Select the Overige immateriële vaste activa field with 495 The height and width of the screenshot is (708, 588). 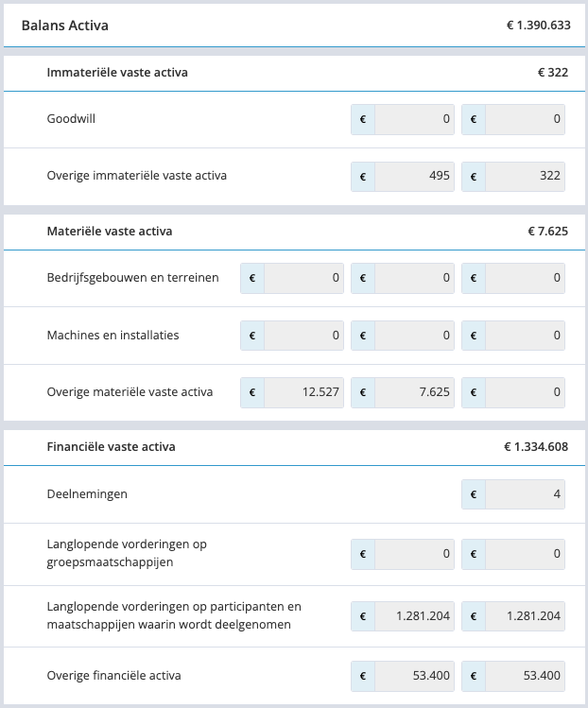tap(414, 177)
